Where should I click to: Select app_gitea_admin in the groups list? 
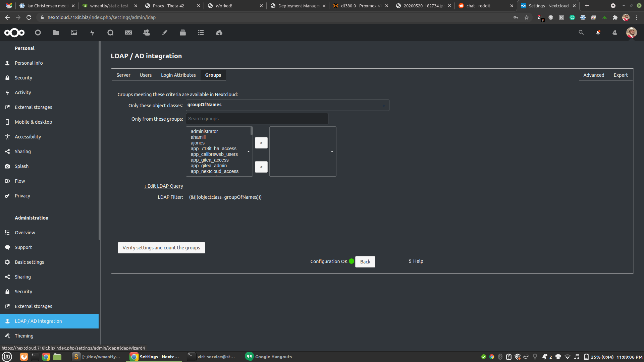[x=209, y=166]
